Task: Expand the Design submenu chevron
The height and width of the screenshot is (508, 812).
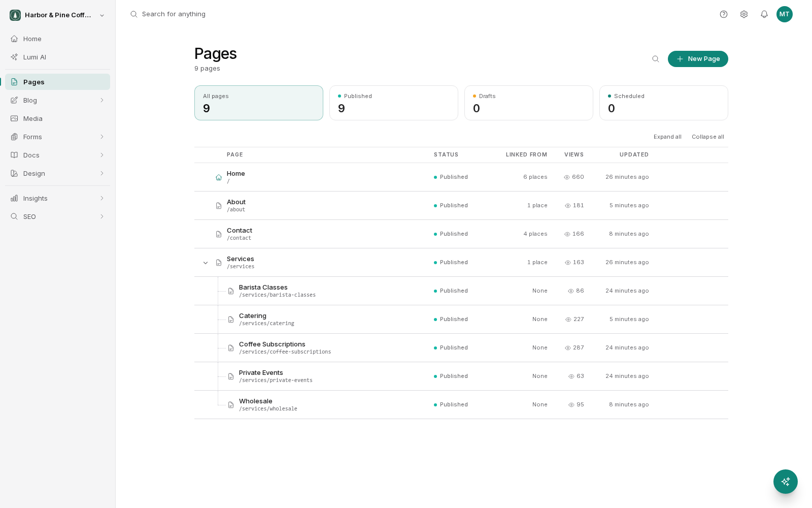Action: (x=102, y=173)
